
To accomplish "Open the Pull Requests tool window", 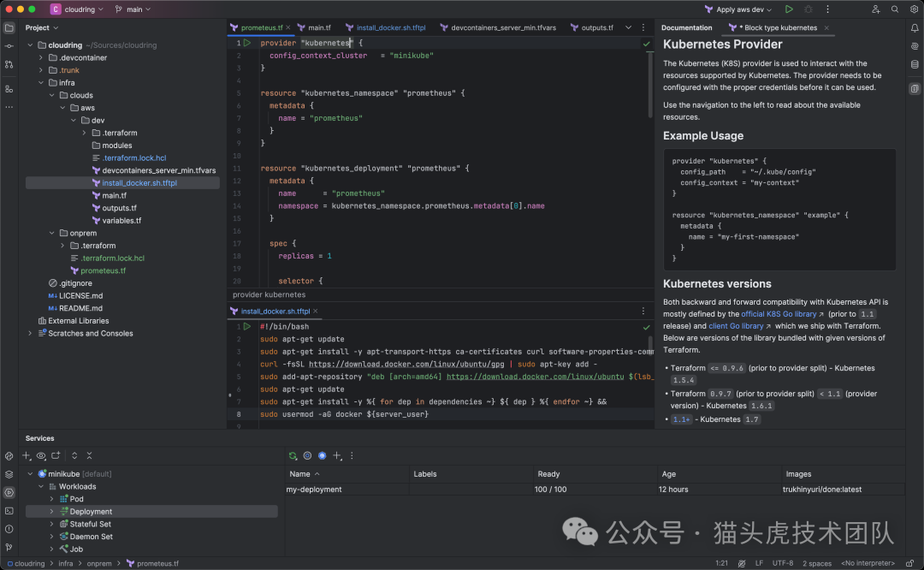I will [9, 64].
